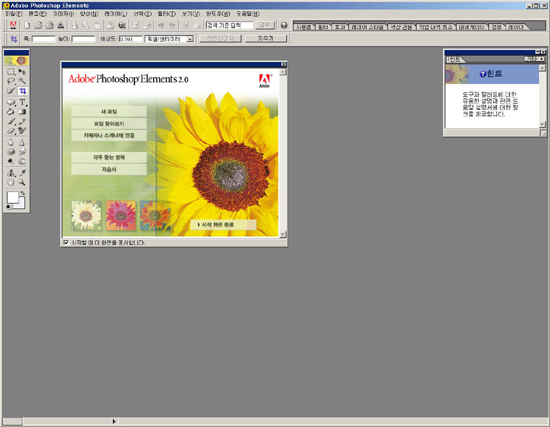Select the Red Eye Brush tool
The height and width of the screenshot is (427, 550).
click(22, 131)
